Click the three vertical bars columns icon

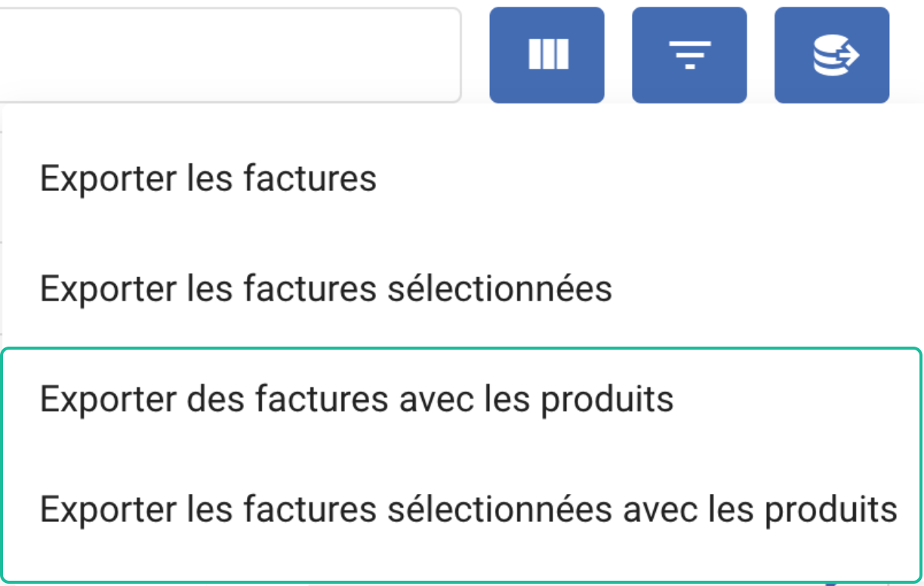pos(548,55)
